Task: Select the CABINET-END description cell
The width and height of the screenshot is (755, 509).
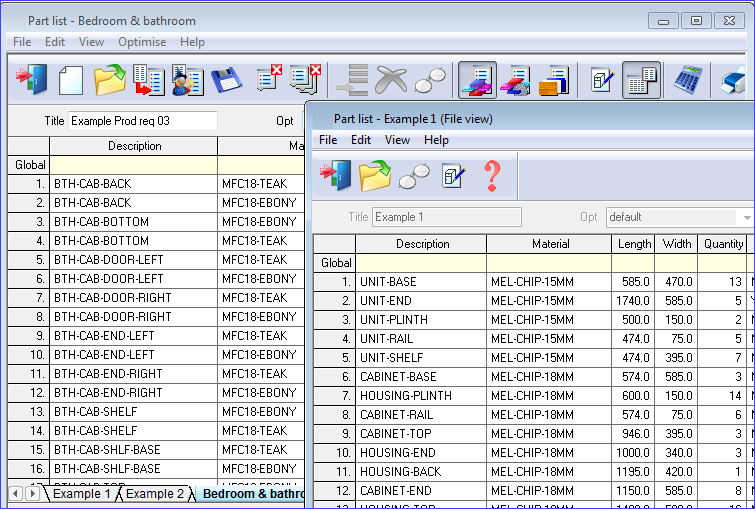Action: pos(421,491)
